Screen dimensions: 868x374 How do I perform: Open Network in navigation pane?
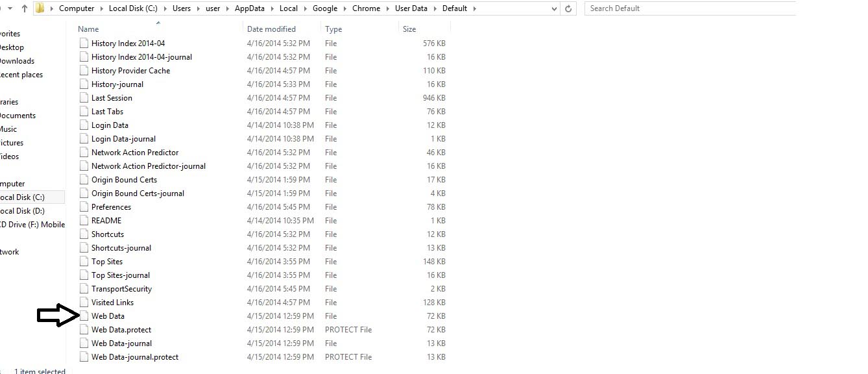click(10, 251)
